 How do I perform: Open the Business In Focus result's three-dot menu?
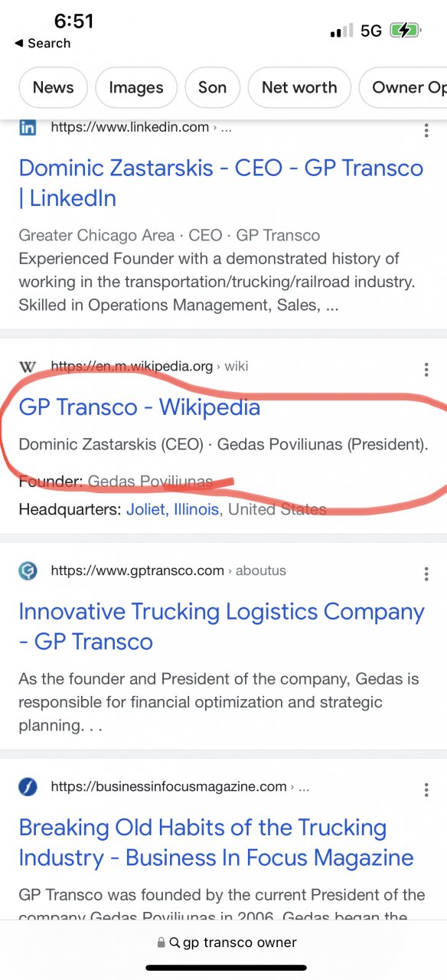pos(426,790)
